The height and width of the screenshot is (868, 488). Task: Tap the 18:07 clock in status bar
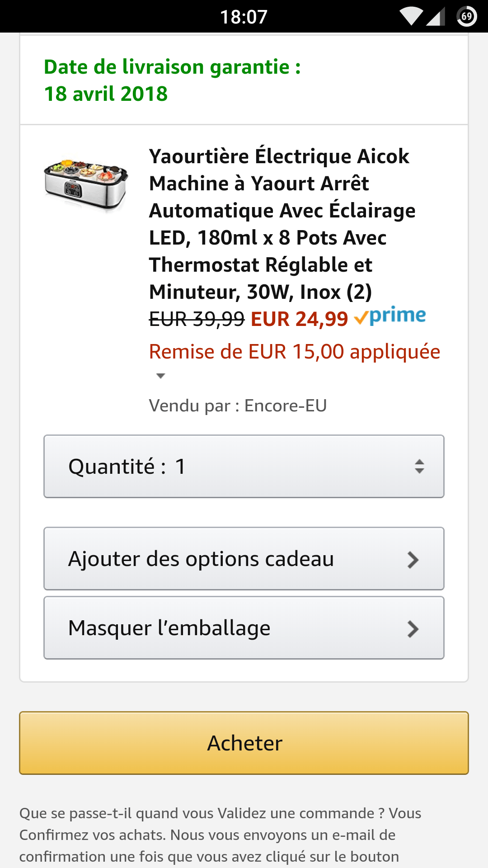click(x=244, y=17)
